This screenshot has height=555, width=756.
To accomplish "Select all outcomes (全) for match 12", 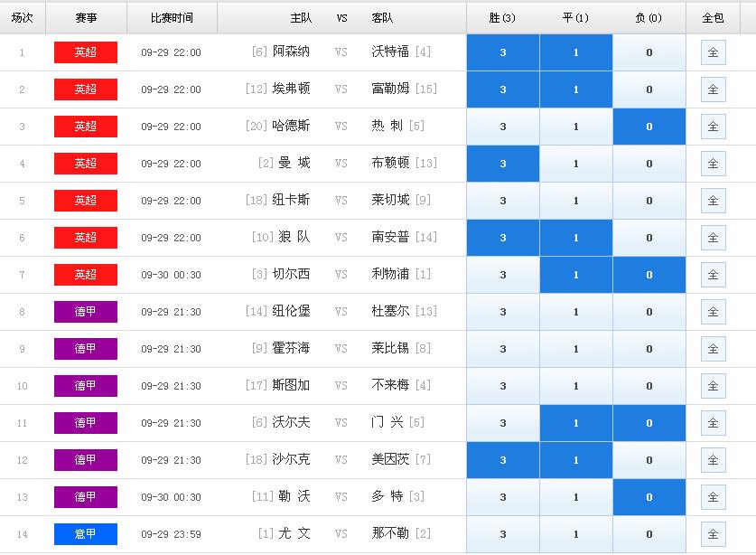I will [x=713, y=460].
